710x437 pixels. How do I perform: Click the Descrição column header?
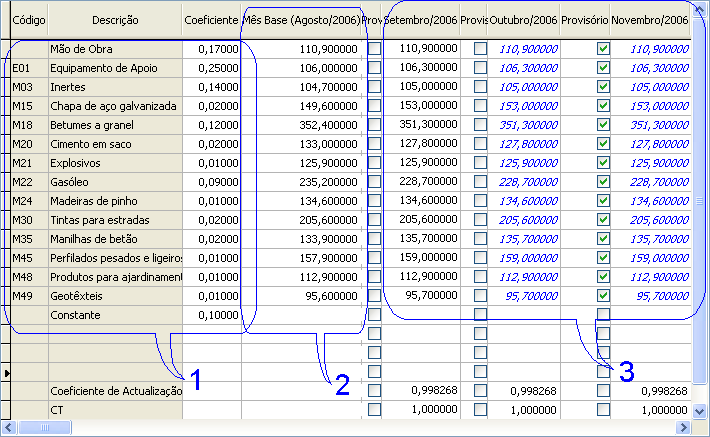115,20
